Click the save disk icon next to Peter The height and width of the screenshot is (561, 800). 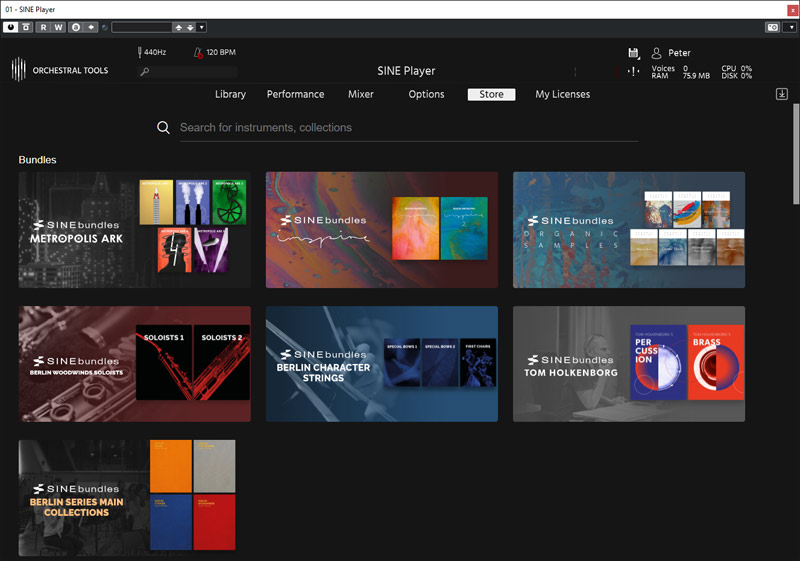pos(633,53)
